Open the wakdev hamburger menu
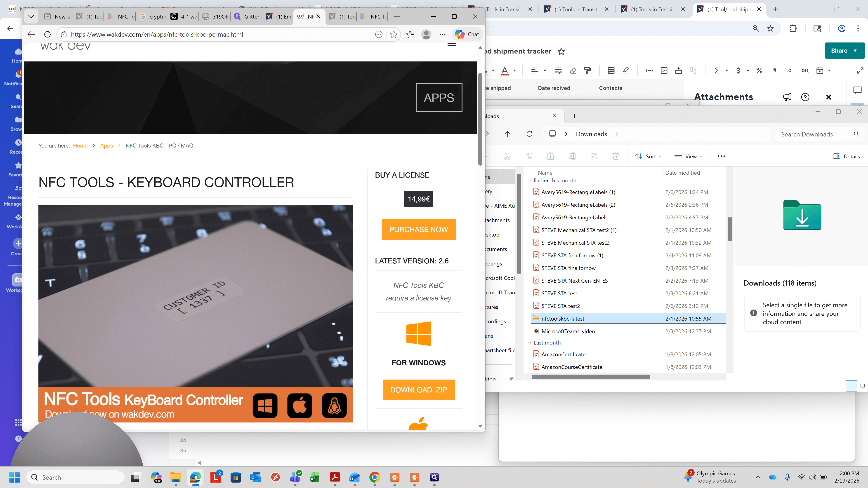868x488 pixels. pos(452,45)
